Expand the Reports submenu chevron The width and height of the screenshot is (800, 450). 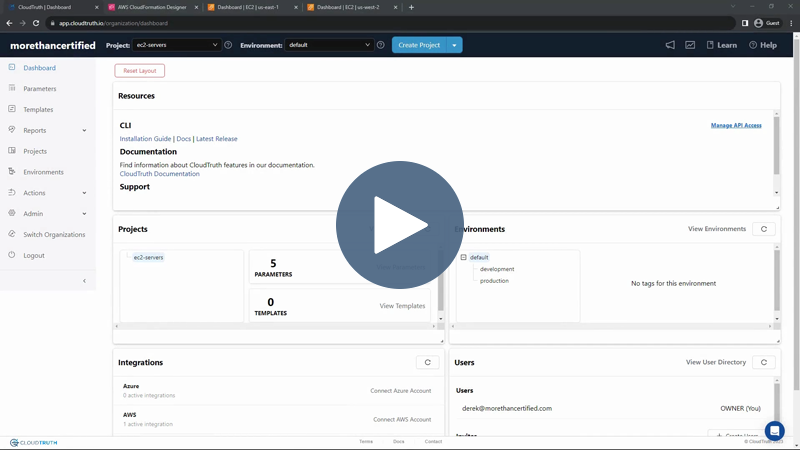84,131
